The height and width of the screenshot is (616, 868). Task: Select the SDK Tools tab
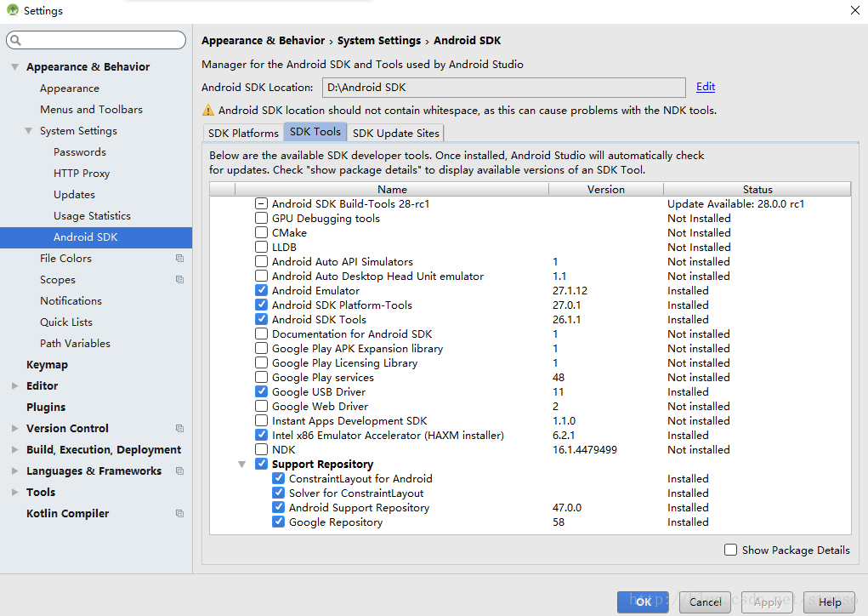(x=315, y=132)
